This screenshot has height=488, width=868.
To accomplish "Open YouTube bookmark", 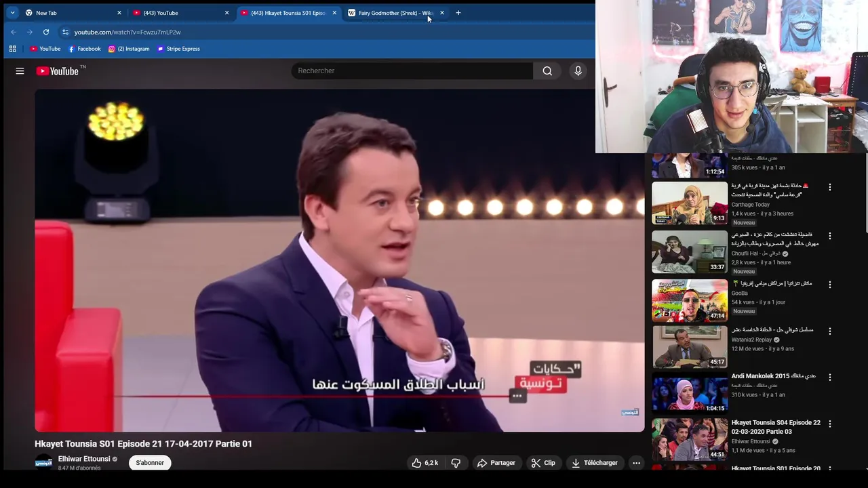I will pyautogui.click(x=45, y=49).
